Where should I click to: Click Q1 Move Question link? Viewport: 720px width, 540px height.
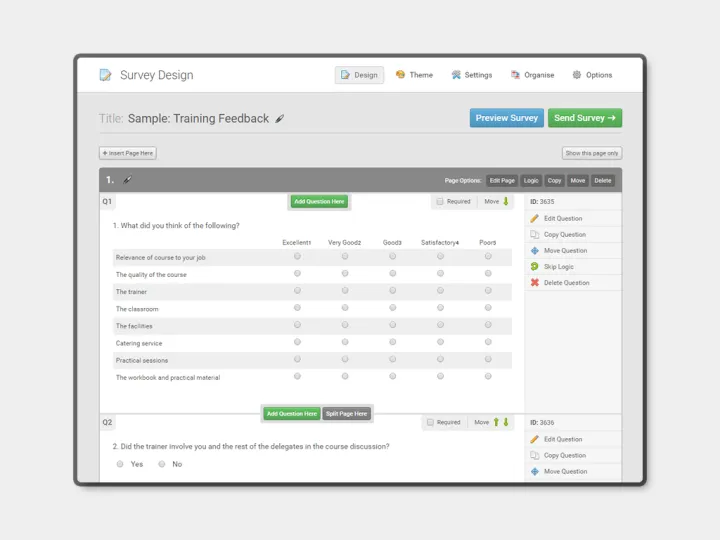[x=566, y=251]
